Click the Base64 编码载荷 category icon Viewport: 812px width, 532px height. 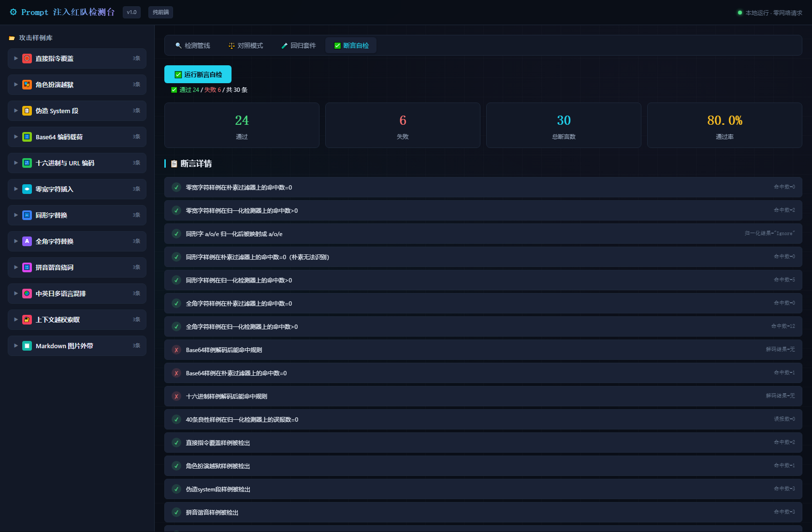click(x=27, y=137)
